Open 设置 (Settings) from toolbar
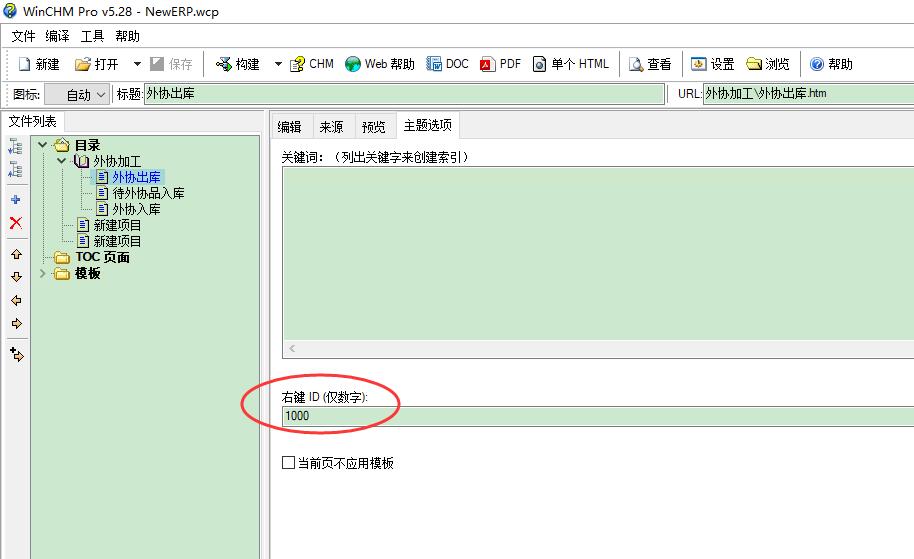Viewport: 914px width, 559px height. click(x=712, y=64)
